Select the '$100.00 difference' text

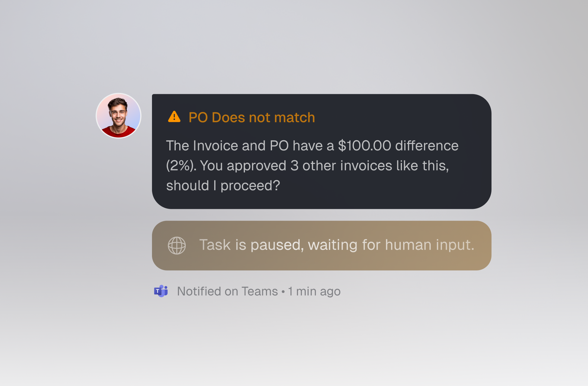pyautogui.click(x=398, y=145)
